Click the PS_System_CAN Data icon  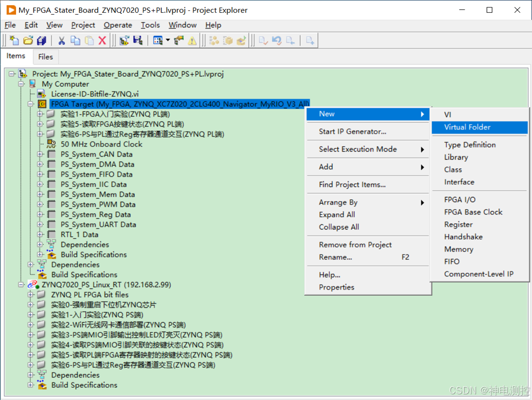pos(52,154)
